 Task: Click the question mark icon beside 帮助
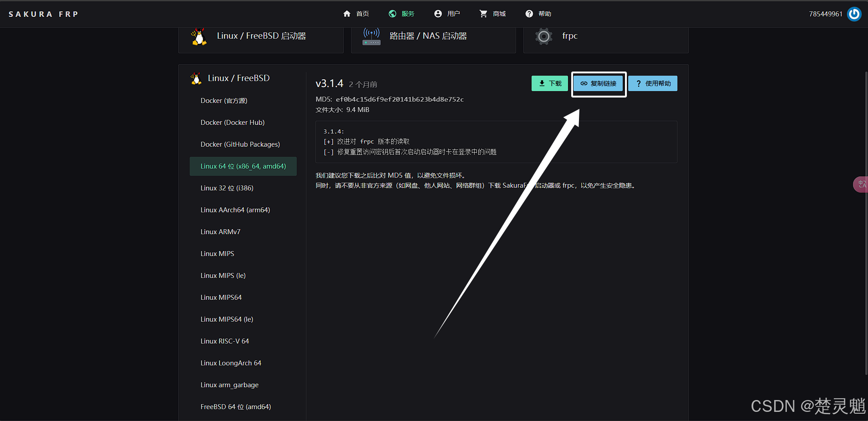click(529, 14)
